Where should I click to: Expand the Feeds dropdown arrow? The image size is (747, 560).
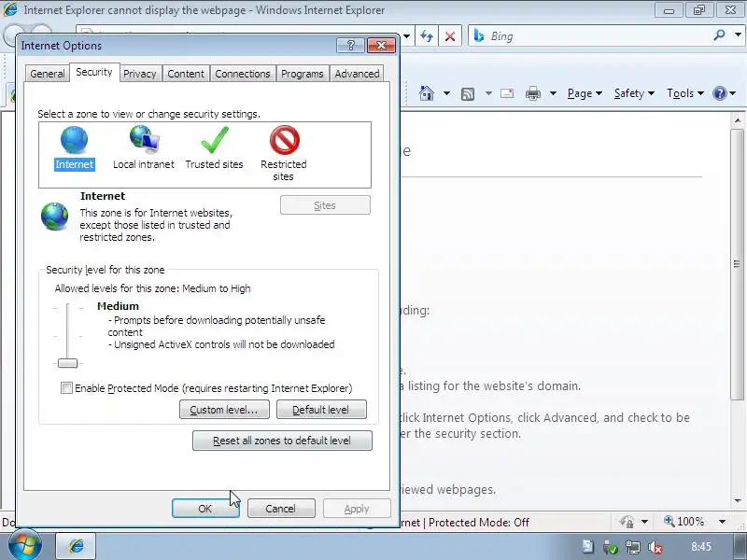[x=488, y=93]
